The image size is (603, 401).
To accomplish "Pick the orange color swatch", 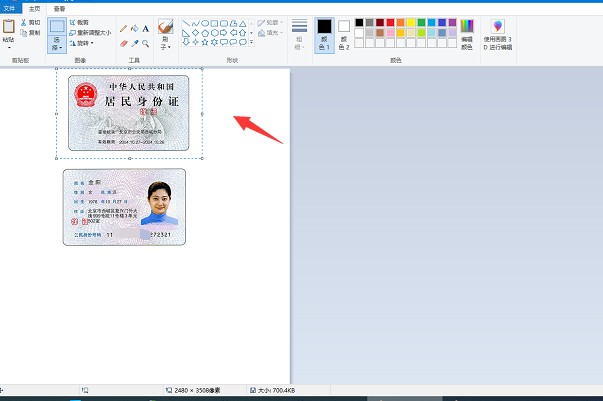I will pos(401,23).
